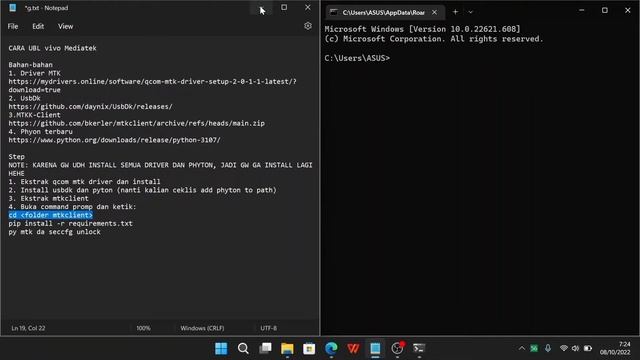
Task: Click the 'Ln 19, Col 22' status entry
Action: (28, 328)
